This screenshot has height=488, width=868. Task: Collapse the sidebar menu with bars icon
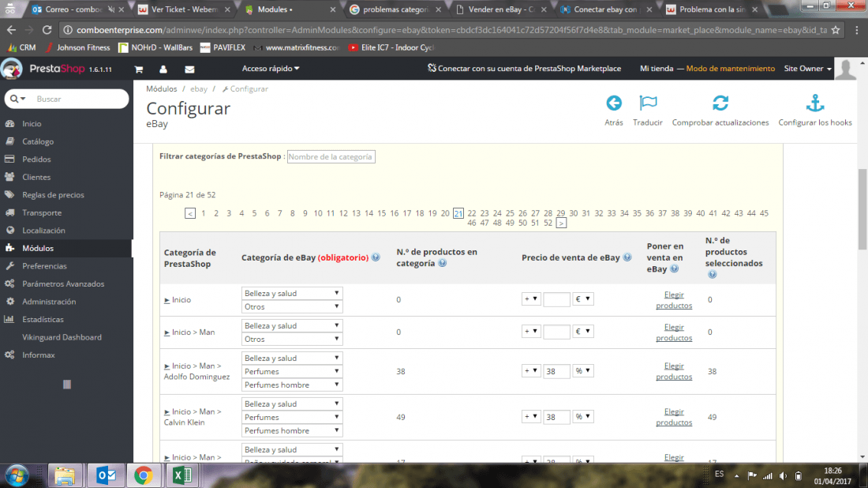[x=66, y=385]
